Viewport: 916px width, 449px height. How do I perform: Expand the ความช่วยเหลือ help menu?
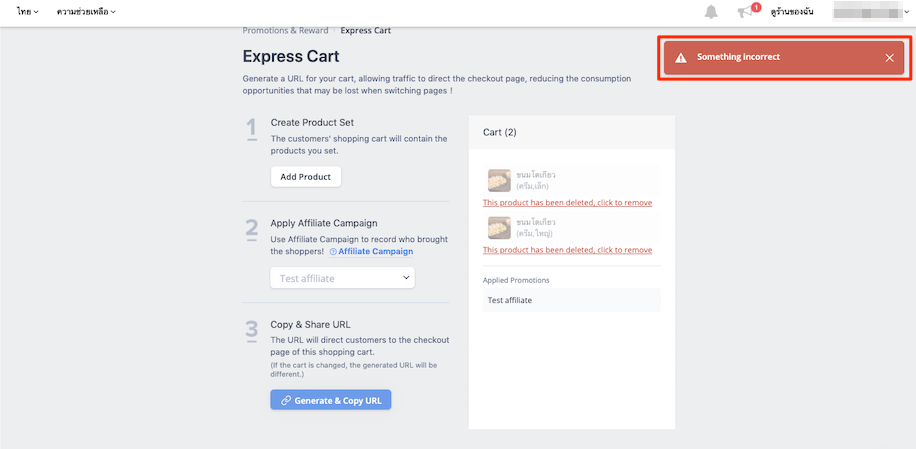pos(86,12)
